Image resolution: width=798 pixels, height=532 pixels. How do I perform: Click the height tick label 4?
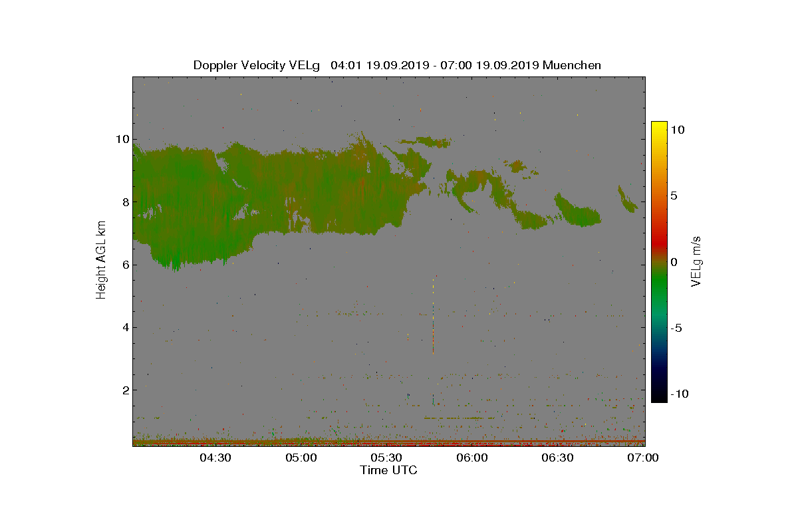[124, 327]
